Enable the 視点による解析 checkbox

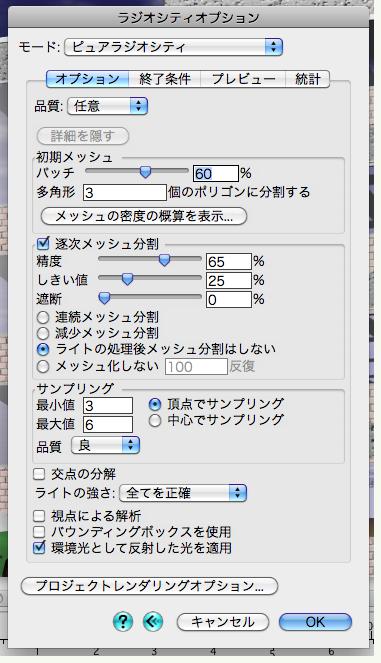pyautogui.click(x=39, y=515)
